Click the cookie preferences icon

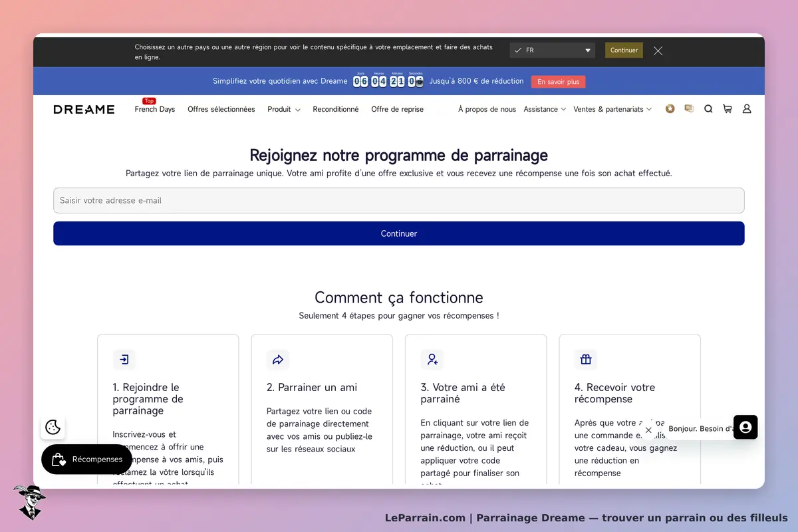click(x=53, y=427)
